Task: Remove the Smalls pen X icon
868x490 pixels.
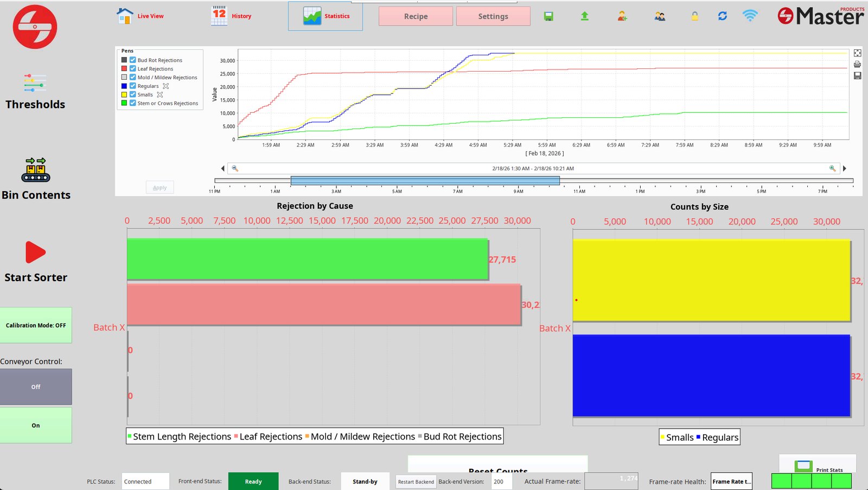Action: 159,94
